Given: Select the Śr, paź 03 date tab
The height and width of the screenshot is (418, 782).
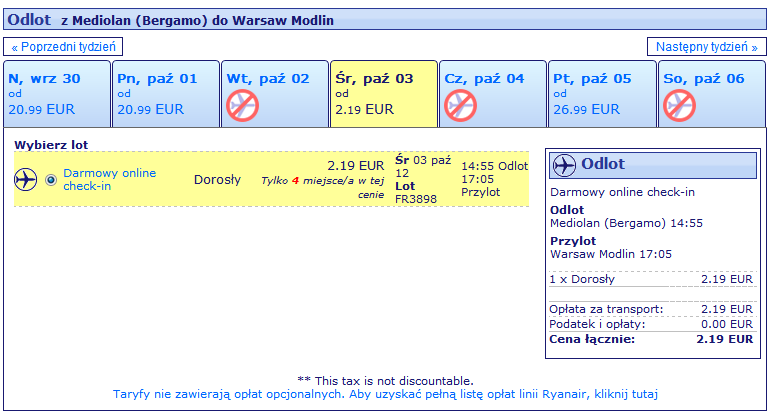Looking at the screenshot, I should tap(384, 94).
